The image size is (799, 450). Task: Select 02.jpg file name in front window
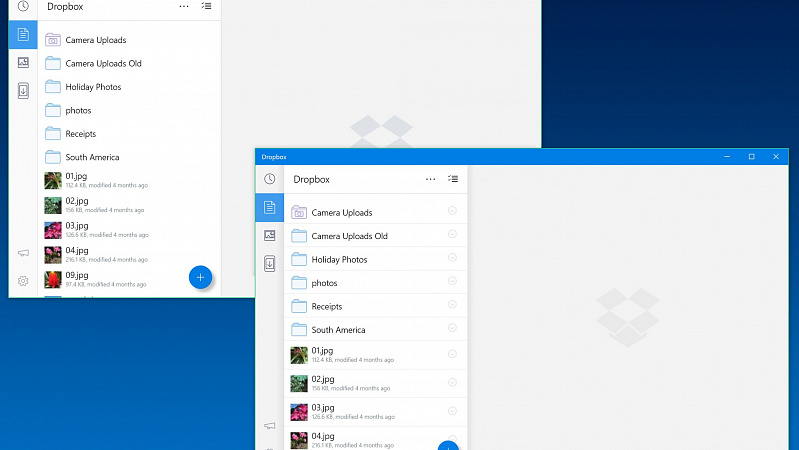(323, 379)
